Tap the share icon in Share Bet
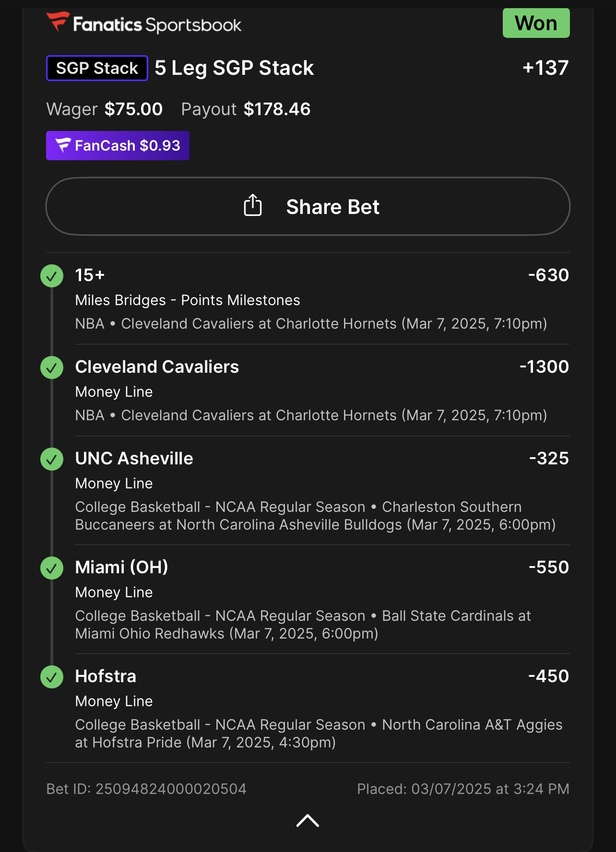 tap(253, 206)
